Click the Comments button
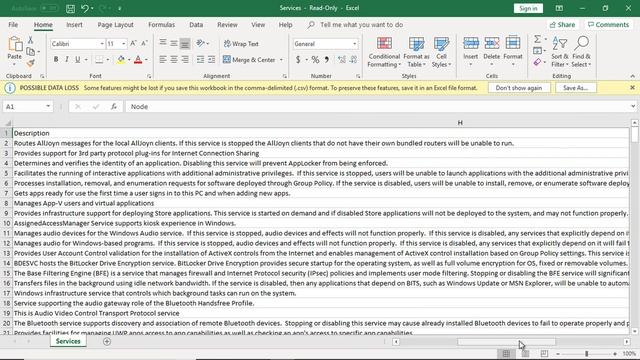The width and height of the screenshot is (640, 360). tap(608, 25)
